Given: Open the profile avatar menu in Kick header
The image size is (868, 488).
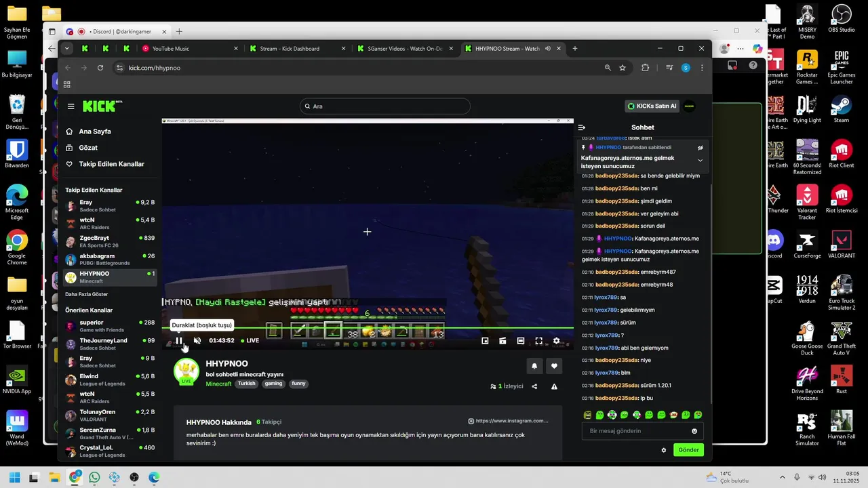Looking at the screenshot, I should pyautogui.click(x=689, y=106).
